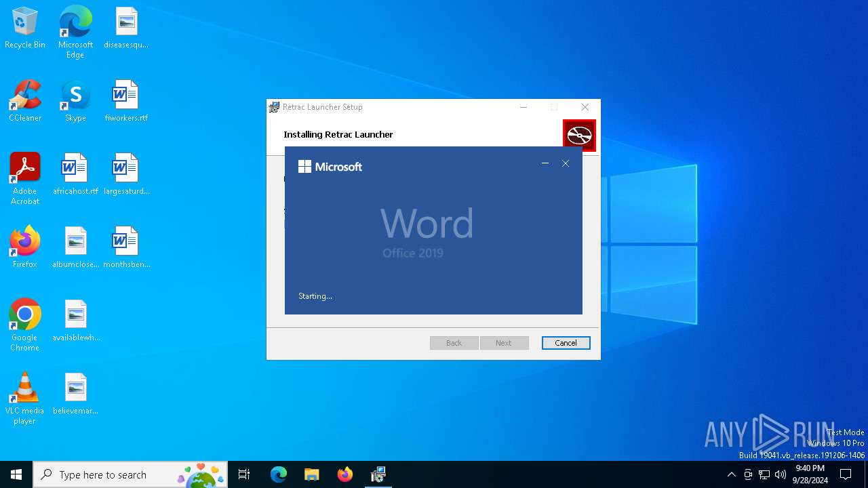
Task: Click the "Installing Retrac Launcher" heading
Action: 338,134
